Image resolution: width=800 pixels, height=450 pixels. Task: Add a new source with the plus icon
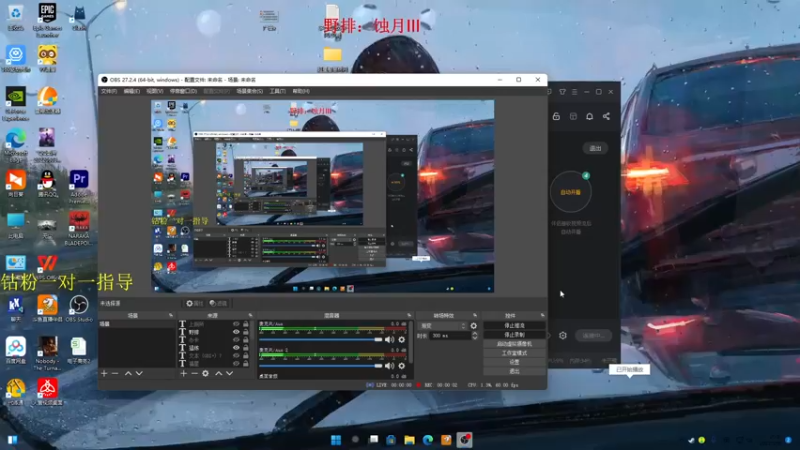pyautogui.click(x=184, y=373)
